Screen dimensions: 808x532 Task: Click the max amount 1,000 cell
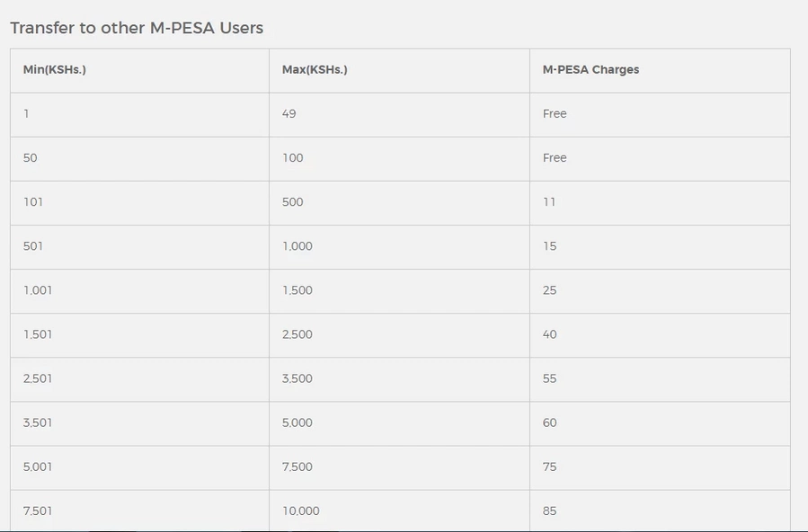click(x=399, y=247)
